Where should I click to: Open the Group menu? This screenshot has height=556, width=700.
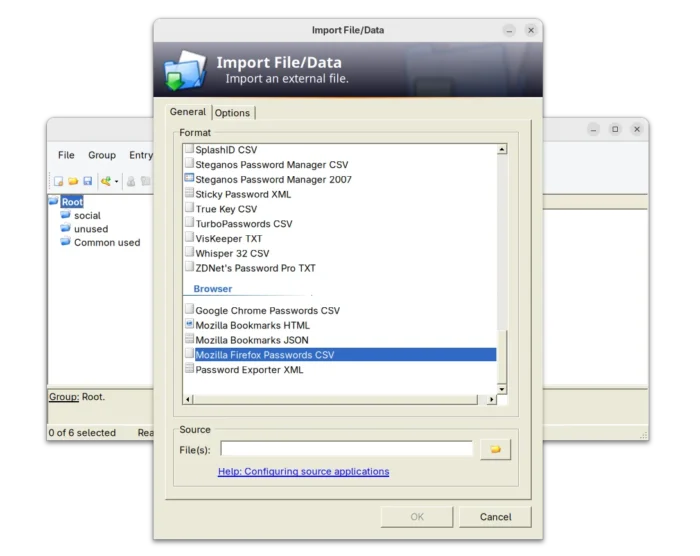click(x=102, y=155)
